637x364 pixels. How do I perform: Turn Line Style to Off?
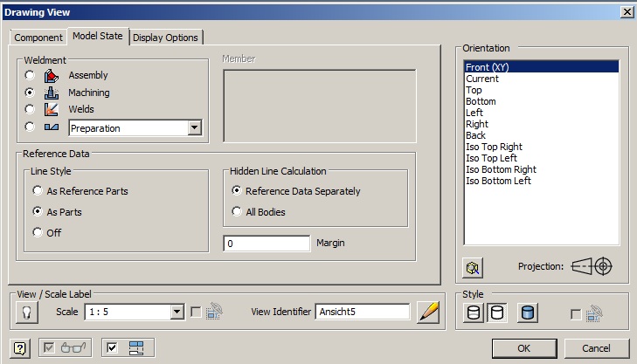pyautogui.click(x=38, y=232)
